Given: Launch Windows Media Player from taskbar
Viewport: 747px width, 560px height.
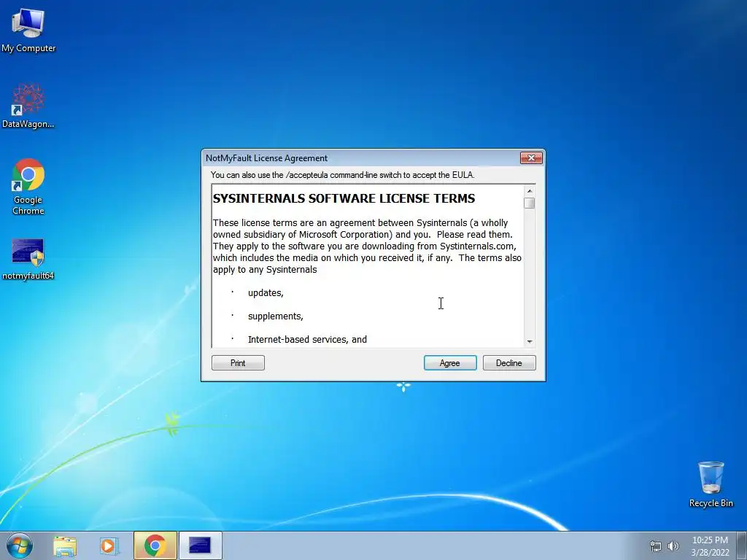Looking at the screenshot, I should [109, 545].
